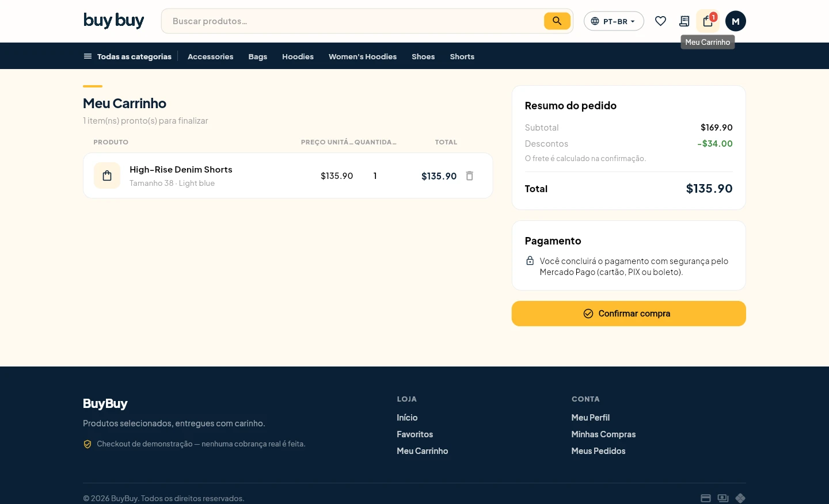
Task: Open the orders receipt icon in header
Action: click(x=684, y=21)
